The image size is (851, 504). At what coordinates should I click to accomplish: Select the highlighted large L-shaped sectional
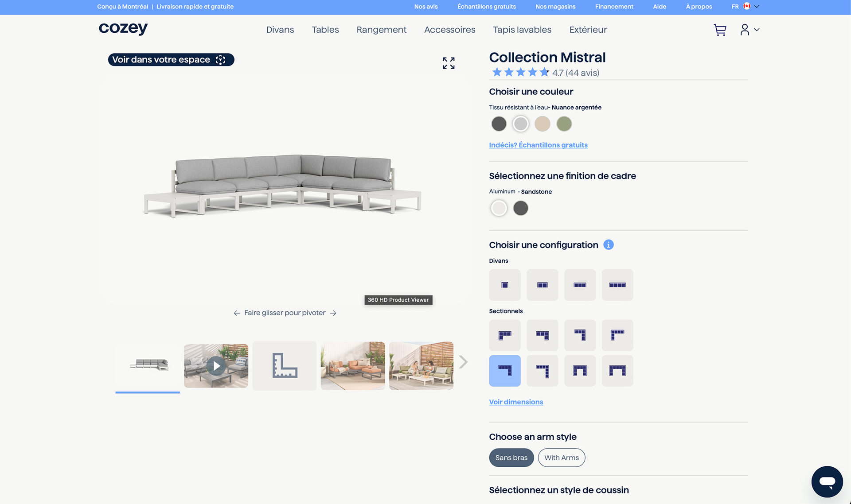coord(505,371)
